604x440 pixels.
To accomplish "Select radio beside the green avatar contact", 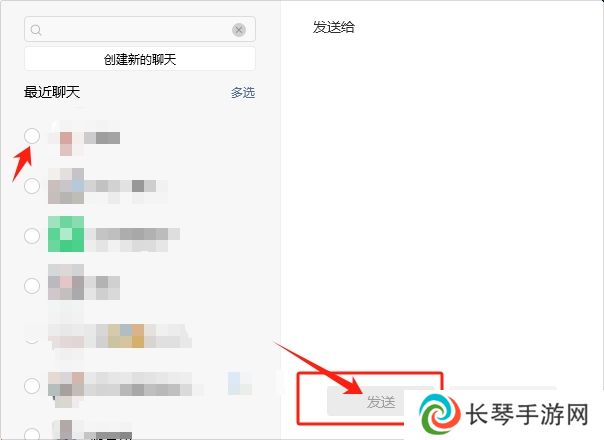I will (32, 235).
